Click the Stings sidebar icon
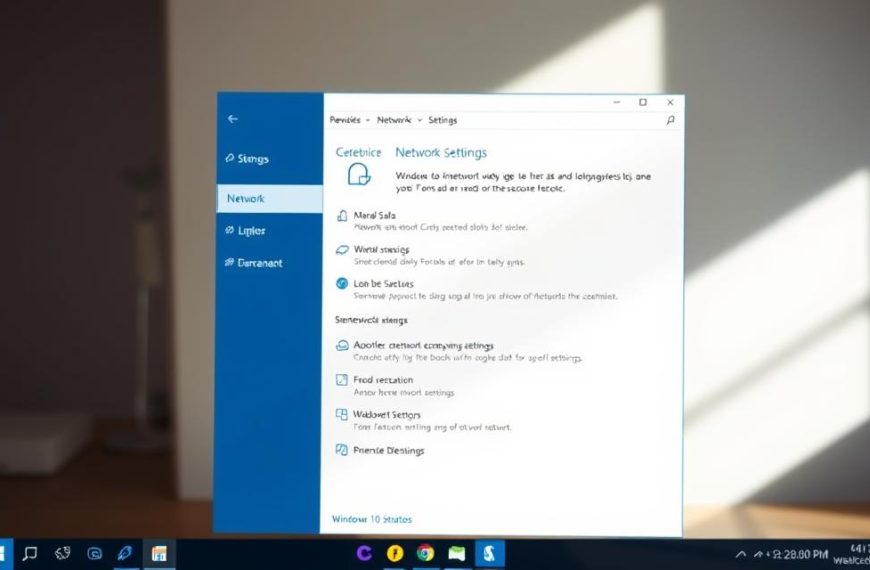 (230, 158)
